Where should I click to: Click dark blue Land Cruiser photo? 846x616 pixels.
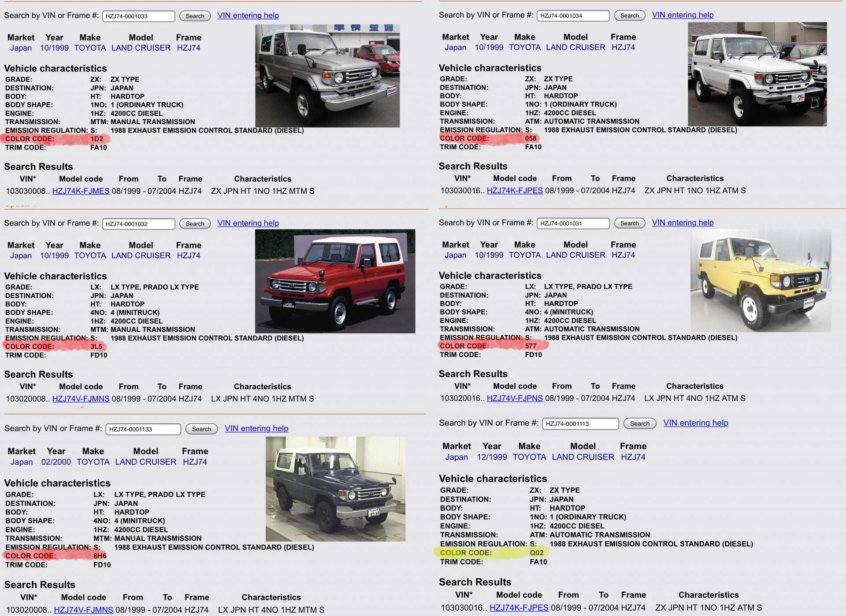click(x=335, y=489)
